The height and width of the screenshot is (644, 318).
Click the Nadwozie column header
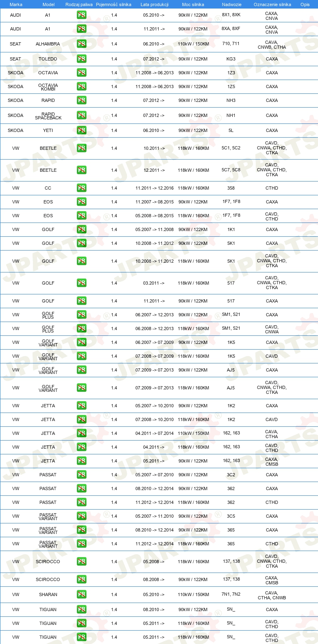tap(232, 4)
